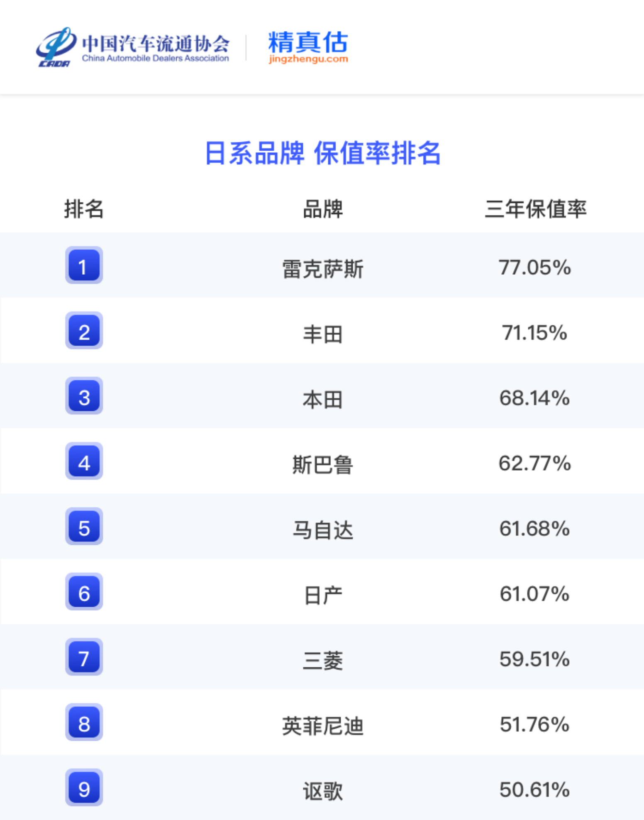Screen dimensions: 644x820
Task: Open the 雷克萨斯 brand entry
Action: point(323,268)
